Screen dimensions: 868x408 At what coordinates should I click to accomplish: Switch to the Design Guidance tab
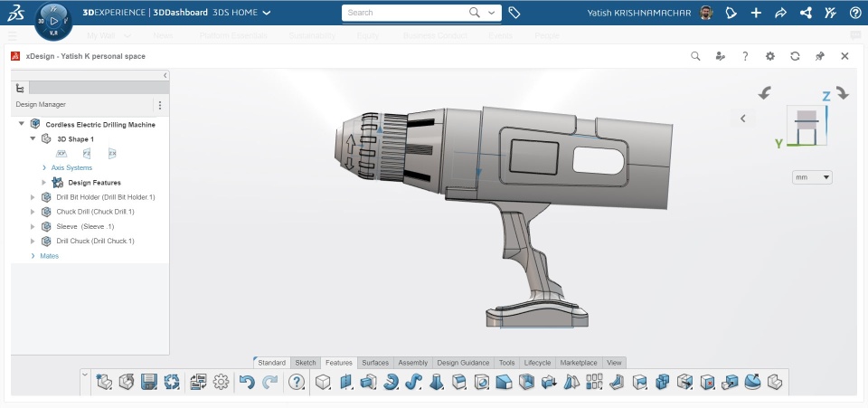pos(463,363)
